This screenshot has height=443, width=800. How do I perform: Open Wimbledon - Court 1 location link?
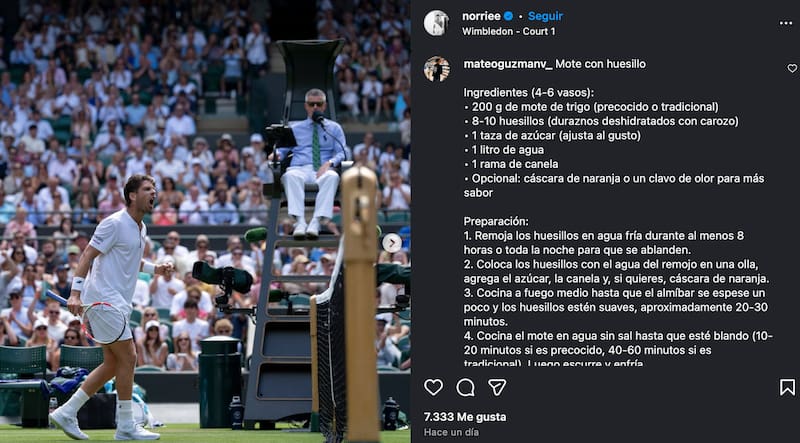509,31
